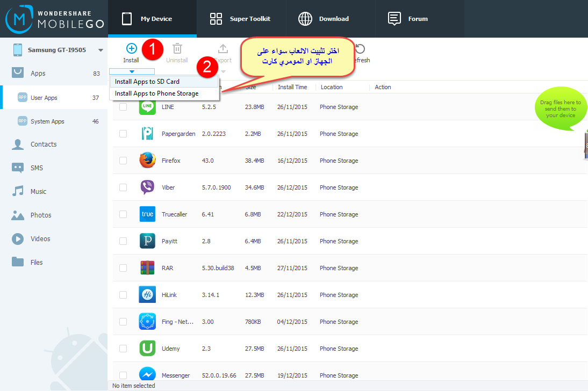
Task: Click the drag files drop bubble
Action: click(x=560, y=108)
